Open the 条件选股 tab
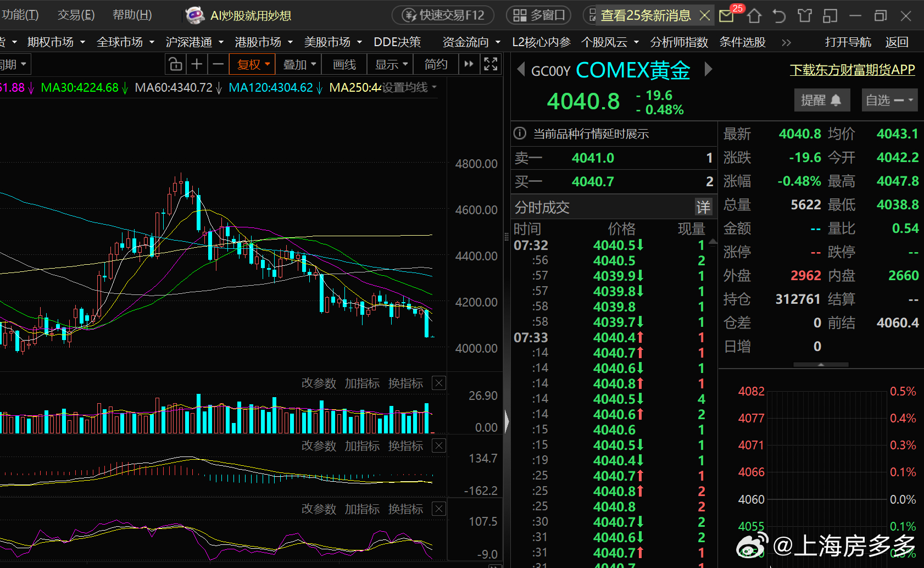The height and width of the screenshot is (568, 924). click(743, 42)
